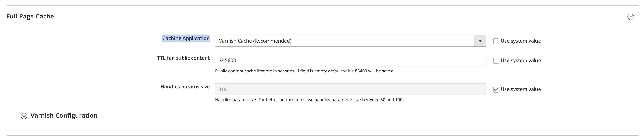This screenshot has width=644, height=140.
Task: Click the Caching Application dropdown arrow
Action: tap(480, 41)
